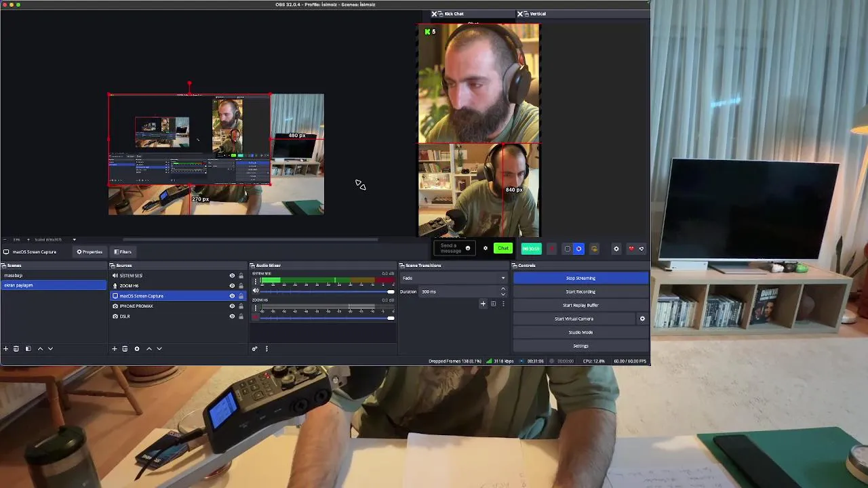The width and height of the screenshot is (868, 488).
Task: Hide the DSLR source
Action: click(x=232, y=317)
